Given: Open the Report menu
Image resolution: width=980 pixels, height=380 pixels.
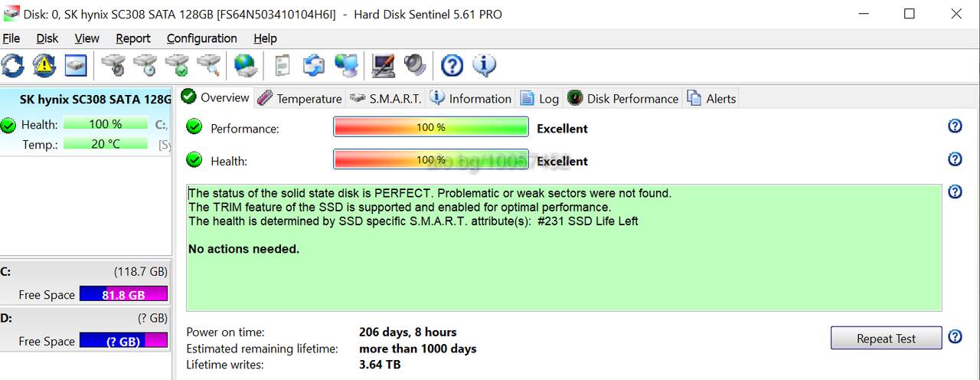Looking at the screenshot, I should (x=133, y=38).
